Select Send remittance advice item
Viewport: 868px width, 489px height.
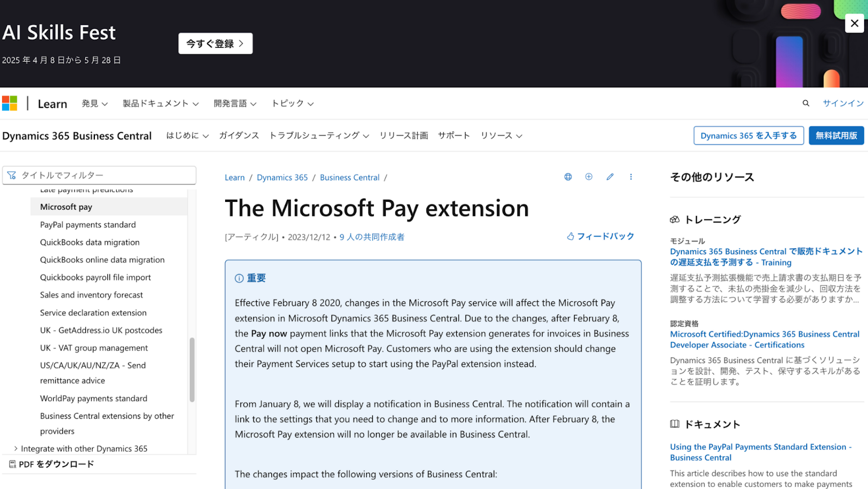coord(93,373)
